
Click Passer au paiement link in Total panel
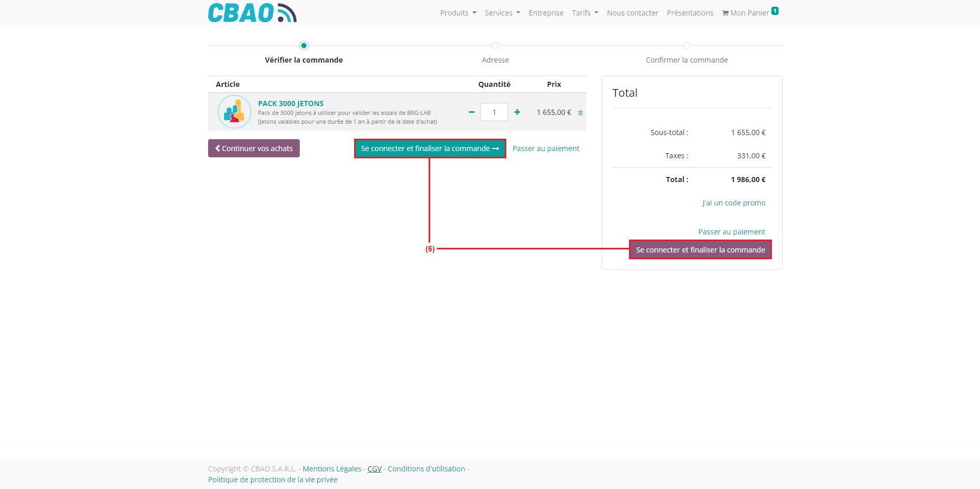coord(732,232)
